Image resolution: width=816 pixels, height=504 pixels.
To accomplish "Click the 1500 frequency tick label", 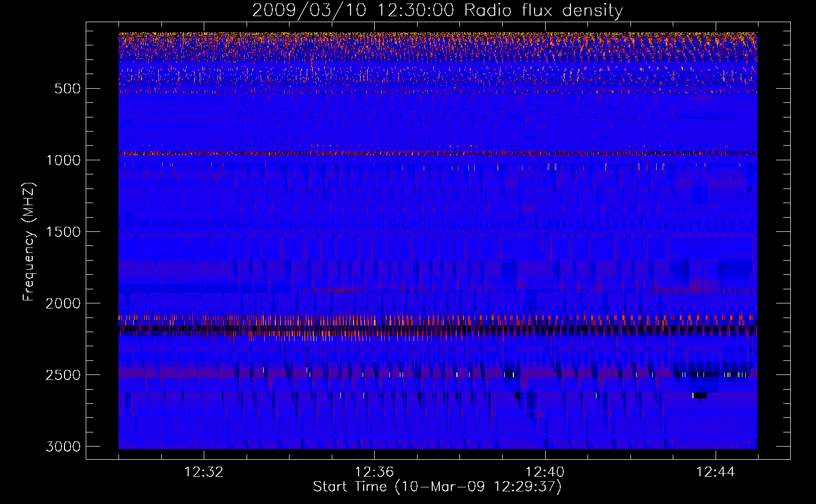I will tap(63, 232).
